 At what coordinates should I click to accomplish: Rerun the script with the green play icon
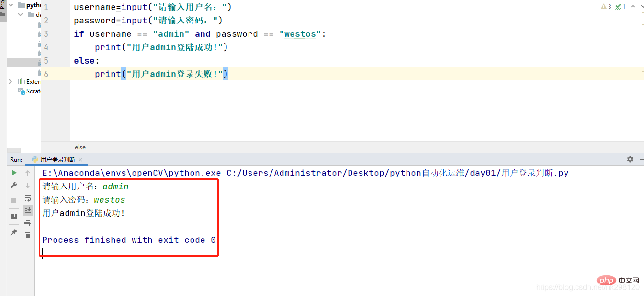pos(14,173)
